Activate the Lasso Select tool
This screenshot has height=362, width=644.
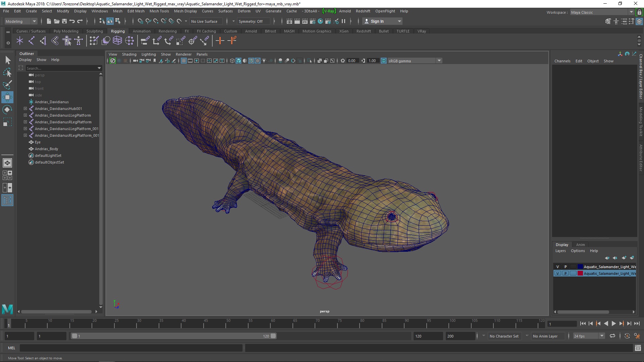click(x=7, y=72)
